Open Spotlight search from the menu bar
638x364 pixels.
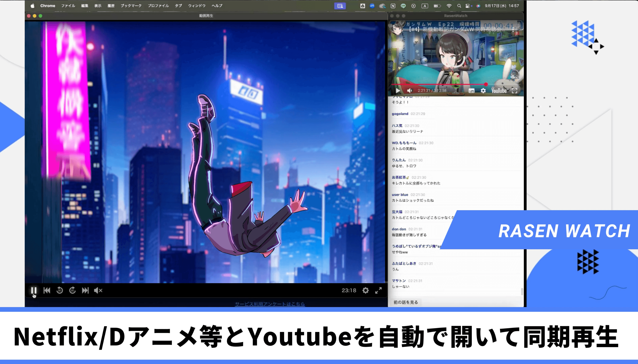coord(460,5)
